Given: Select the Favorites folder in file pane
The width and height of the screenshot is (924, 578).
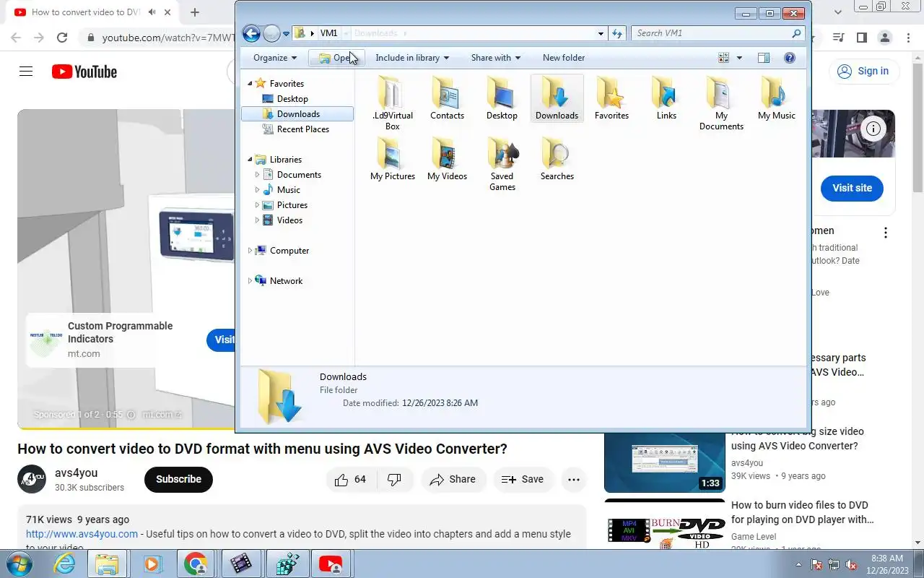Looking at the screenshot, I should [x=611, y=98].
